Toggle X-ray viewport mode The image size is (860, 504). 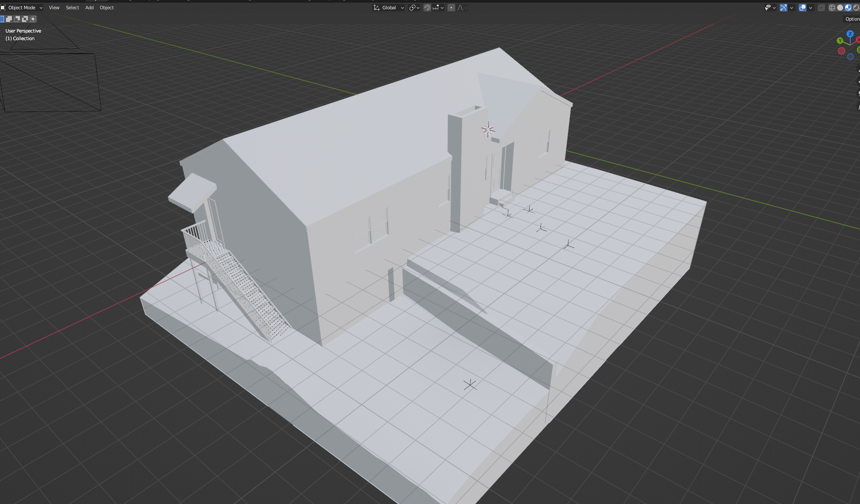tap(822, 8)
